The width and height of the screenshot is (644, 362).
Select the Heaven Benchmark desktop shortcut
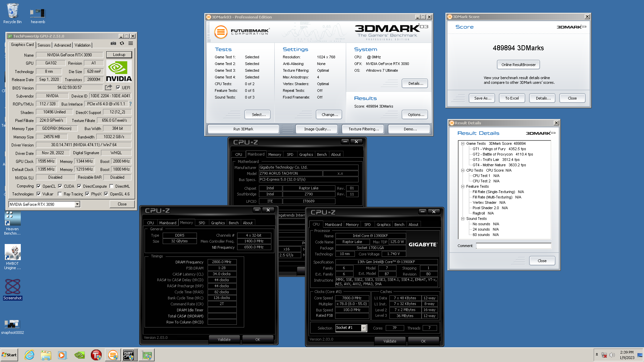pos(12,223)
